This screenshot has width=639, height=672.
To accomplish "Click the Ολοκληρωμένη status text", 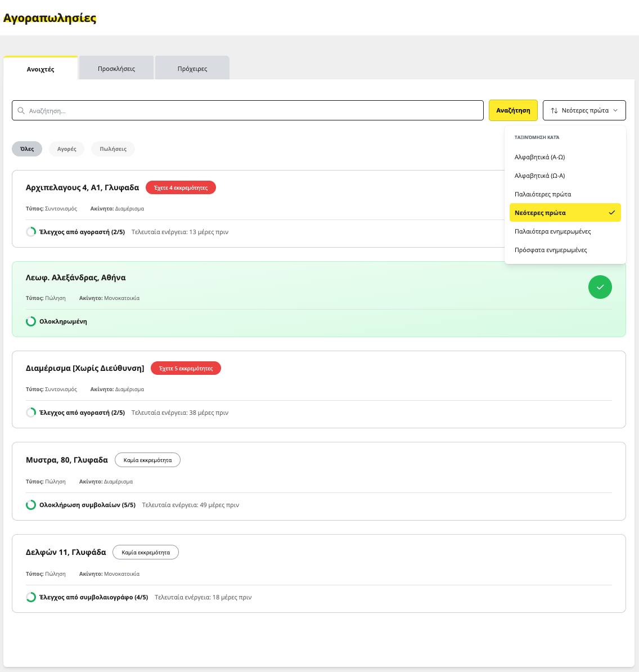I will tap(63, 321).
